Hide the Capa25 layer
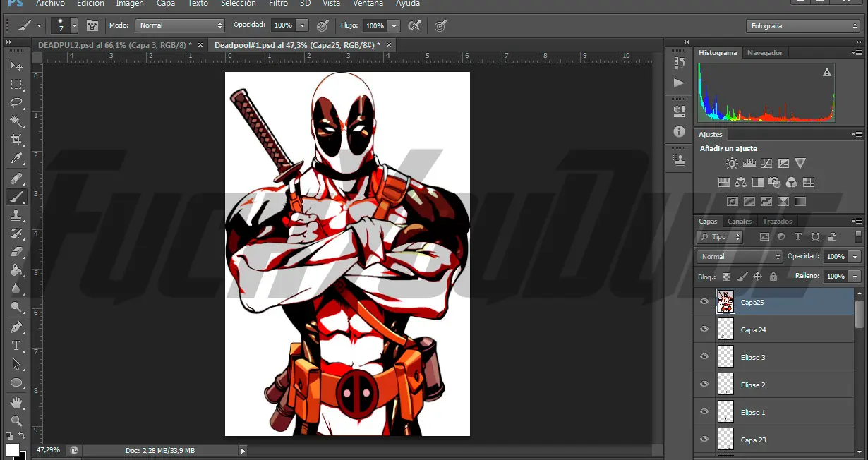The width and height of the screenshot is (868, 460). click(x=704, y=302)
